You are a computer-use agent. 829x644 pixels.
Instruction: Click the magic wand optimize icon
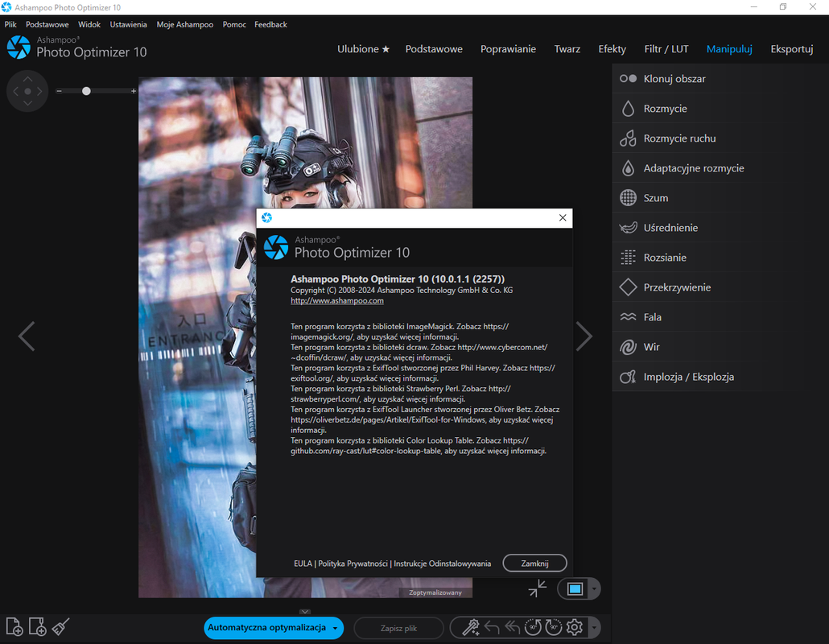(471, 628)
